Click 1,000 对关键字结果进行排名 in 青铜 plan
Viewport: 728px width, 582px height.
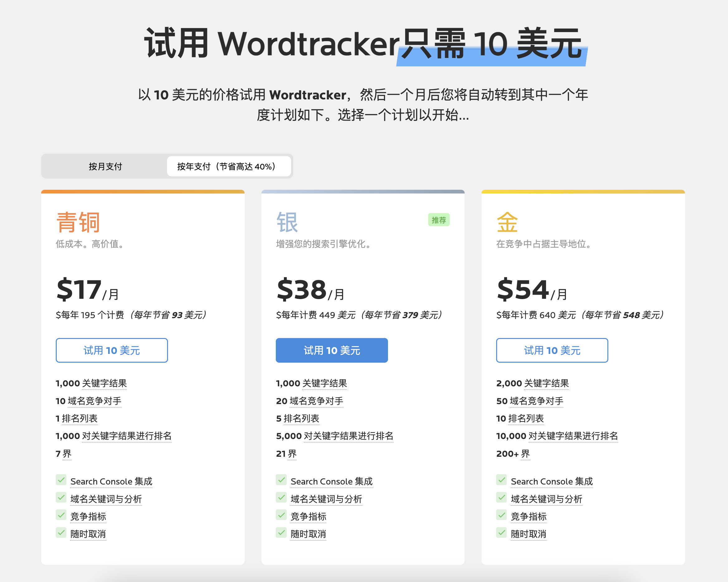(x=114, y=436)
